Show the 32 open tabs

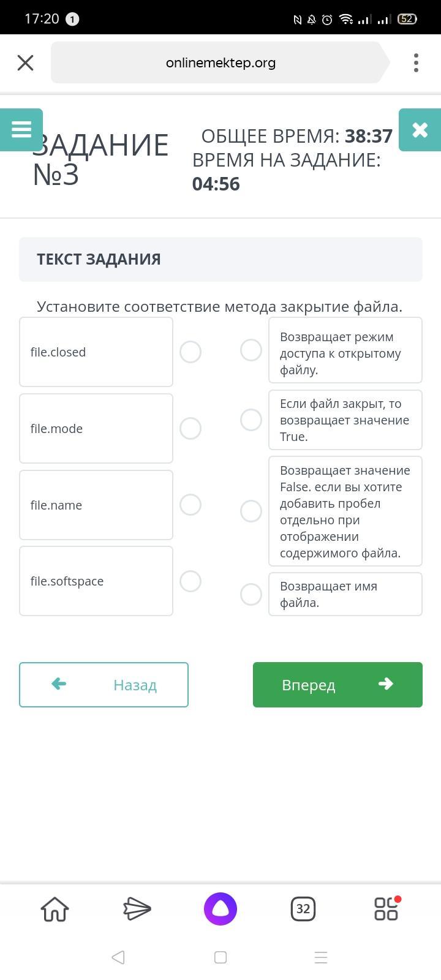[303, 909]
